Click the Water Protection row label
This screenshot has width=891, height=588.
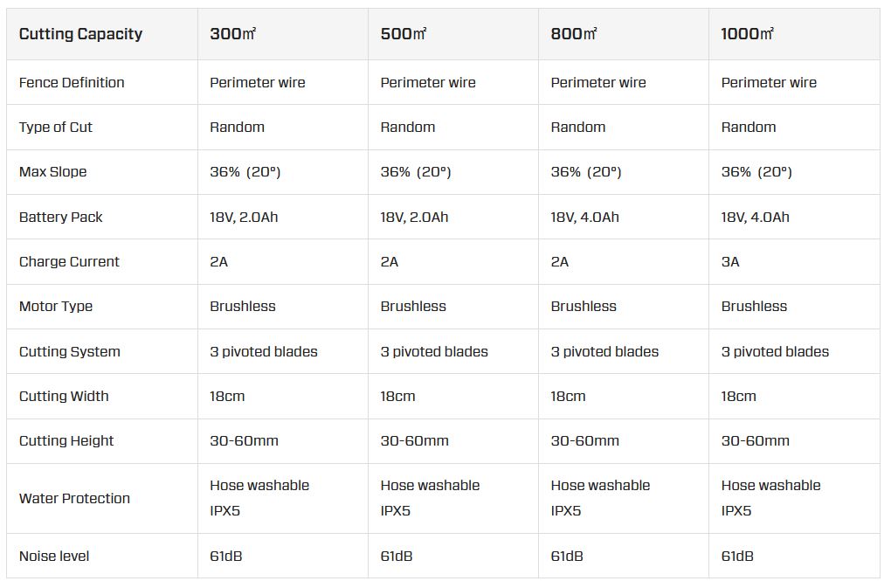(x=74, y=498)
